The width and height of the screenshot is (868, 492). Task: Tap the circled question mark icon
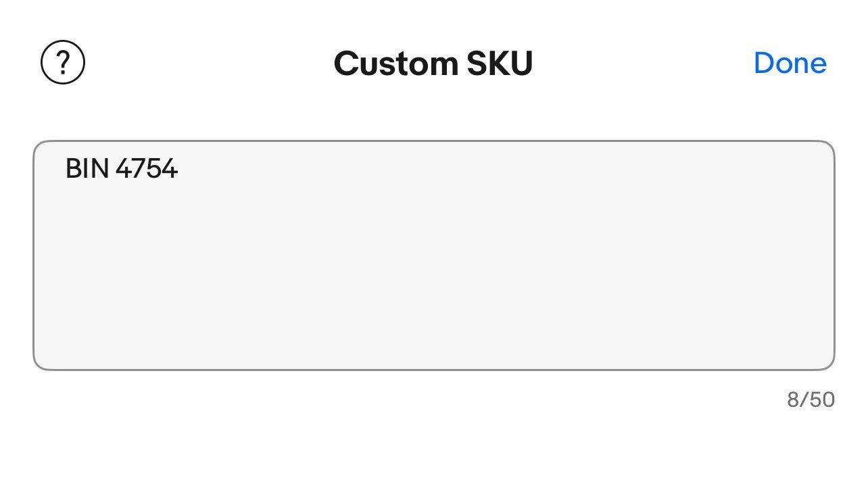63,63
